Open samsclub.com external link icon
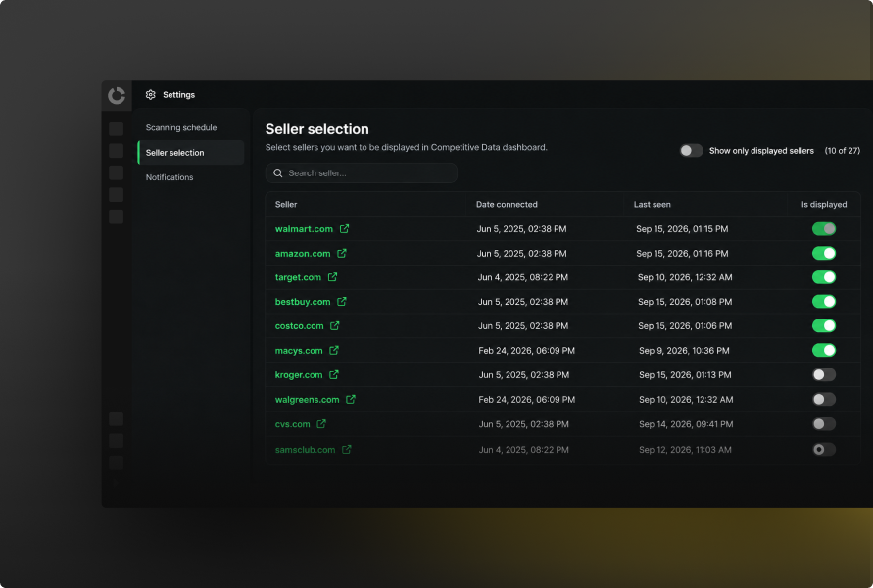The image size is (873, 588). click(x=346, y=450)
